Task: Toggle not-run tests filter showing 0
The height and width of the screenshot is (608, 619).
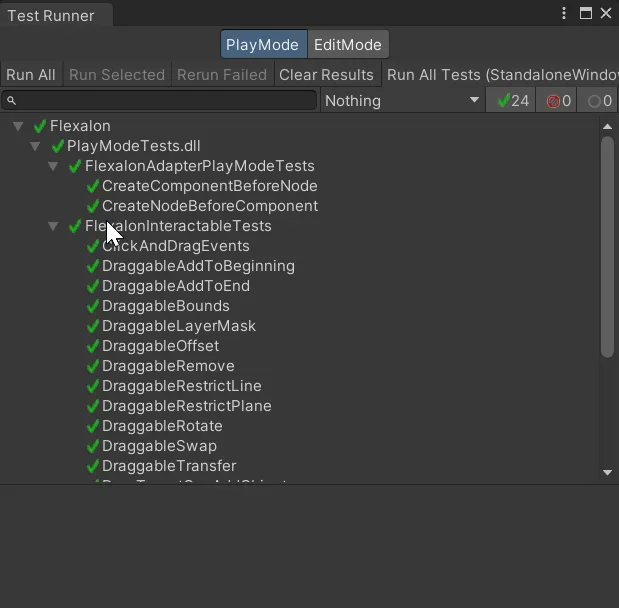Action: (x=598, y=101)
